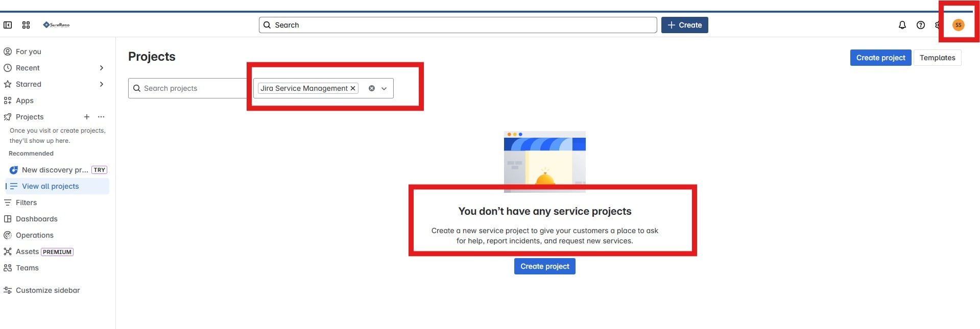
Task: Open Teams in sidebar
Action: point(27,268)
